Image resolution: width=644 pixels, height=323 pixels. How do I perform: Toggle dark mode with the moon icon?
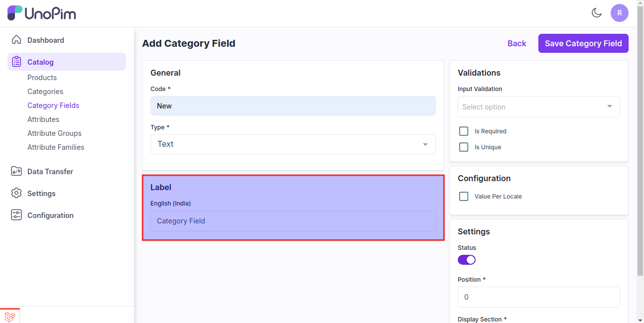coord(596,13)
